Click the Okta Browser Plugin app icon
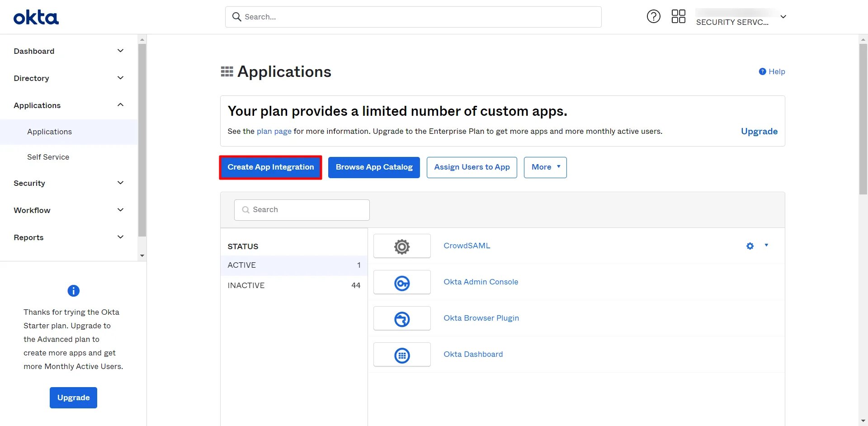Viewport: 868px width, 426px height. 401,318
